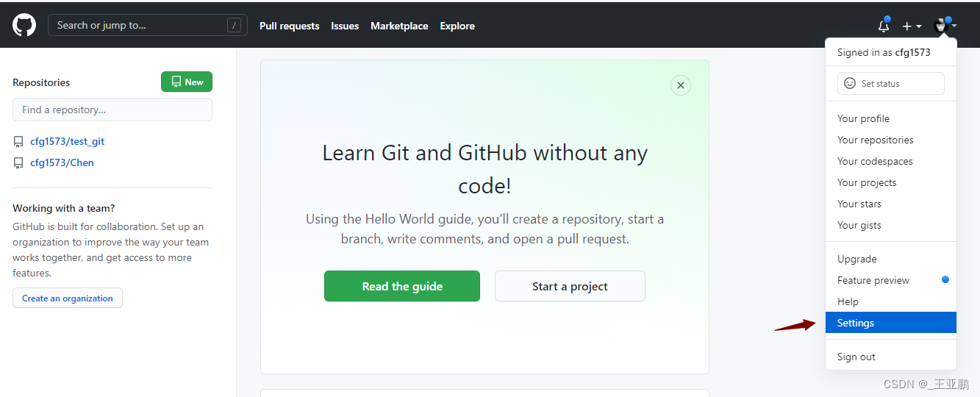This screenshot has height=397, width=980.
Task: Click the slash shortcut key hint
Action: pyautogui.click(x=235, y=25)
